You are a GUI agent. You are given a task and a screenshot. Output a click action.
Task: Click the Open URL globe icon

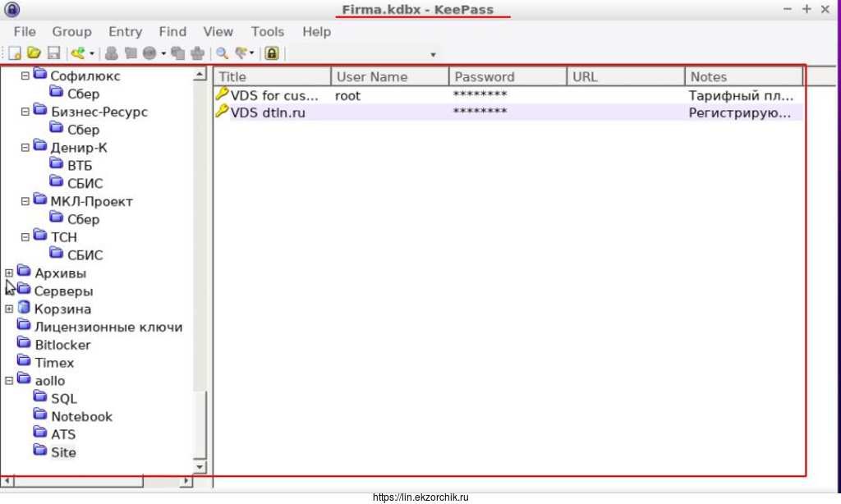coord(149,53)
